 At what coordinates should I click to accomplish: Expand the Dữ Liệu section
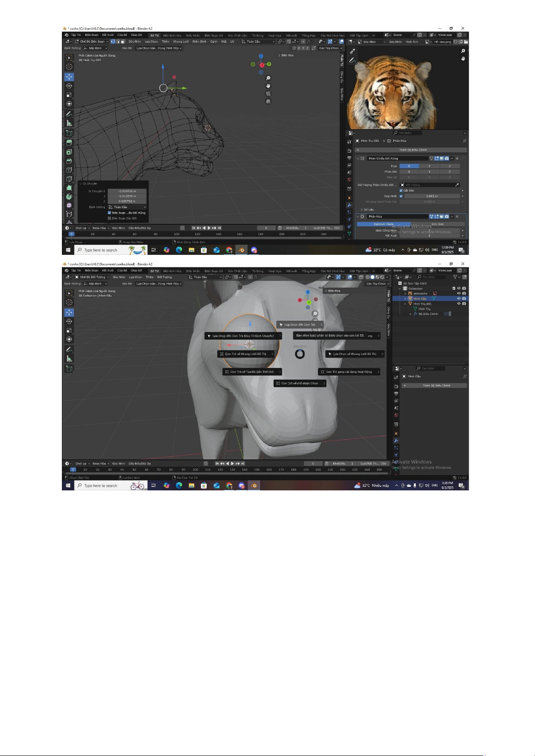pyautogui.click(x=368, y=210)
